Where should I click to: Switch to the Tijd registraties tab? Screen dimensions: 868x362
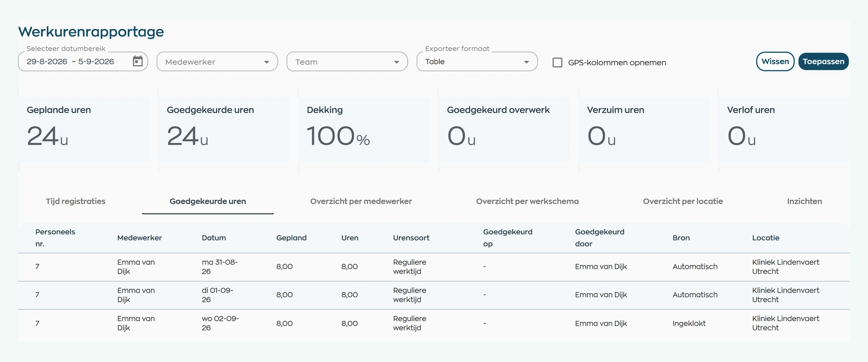click(75, 201)
